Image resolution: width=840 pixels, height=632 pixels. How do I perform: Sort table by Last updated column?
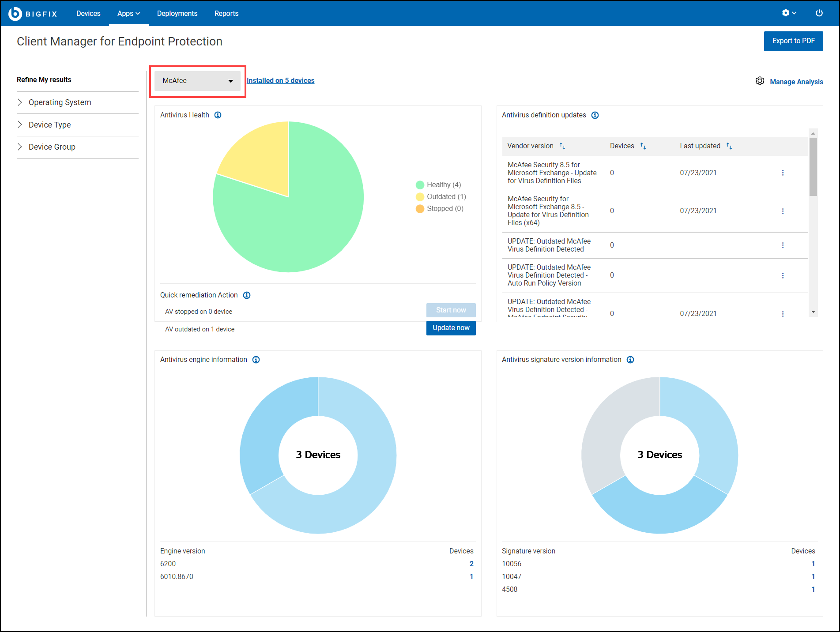[729, 146]
